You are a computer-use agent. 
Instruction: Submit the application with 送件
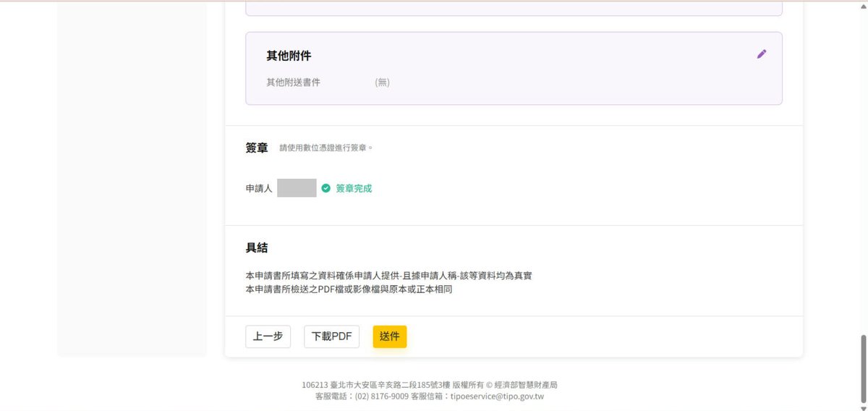[x=390, y=336]
